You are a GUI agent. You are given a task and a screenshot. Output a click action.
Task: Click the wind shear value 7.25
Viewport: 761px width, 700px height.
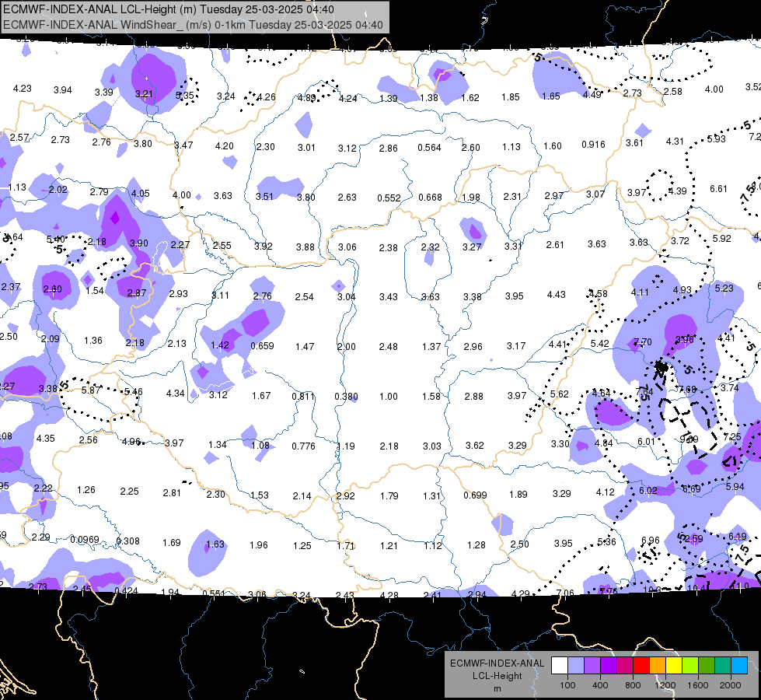click(x=732, y=436)
